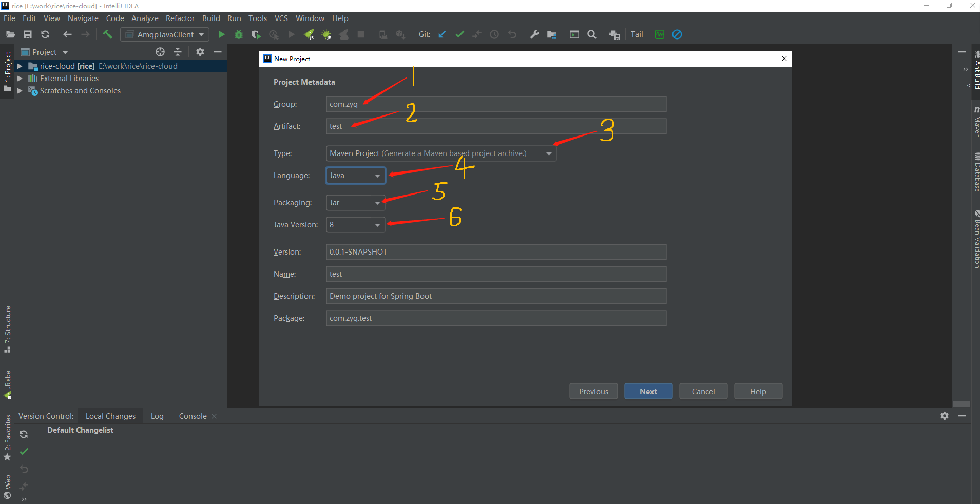Image resolution: width=980 pixels, height=504 pixels.
Task: Click the Version 0.0.1-SNAPSHOT field
Action: 496,252
